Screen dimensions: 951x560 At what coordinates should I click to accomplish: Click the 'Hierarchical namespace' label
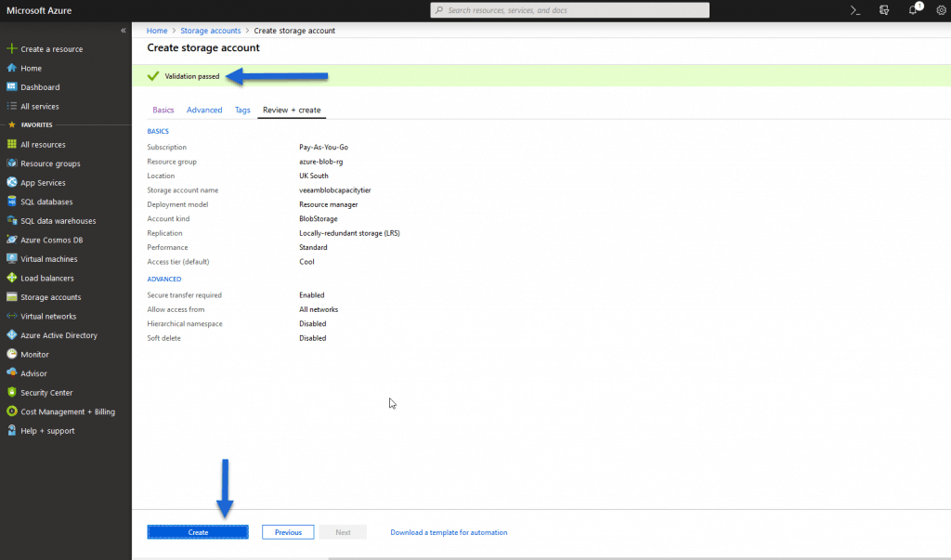point(185,323)
